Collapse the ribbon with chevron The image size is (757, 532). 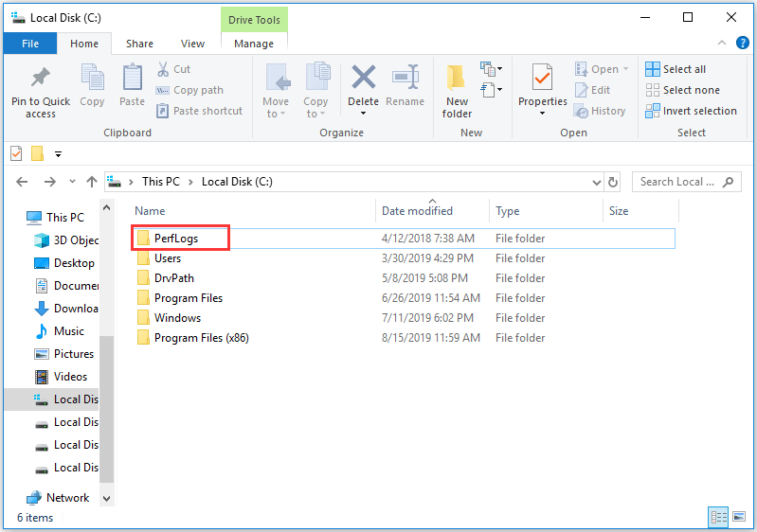point(722,43)
